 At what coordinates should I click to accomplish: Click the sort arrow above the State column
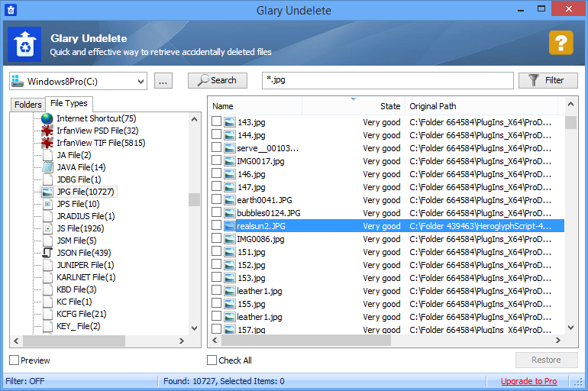point(354,99)
